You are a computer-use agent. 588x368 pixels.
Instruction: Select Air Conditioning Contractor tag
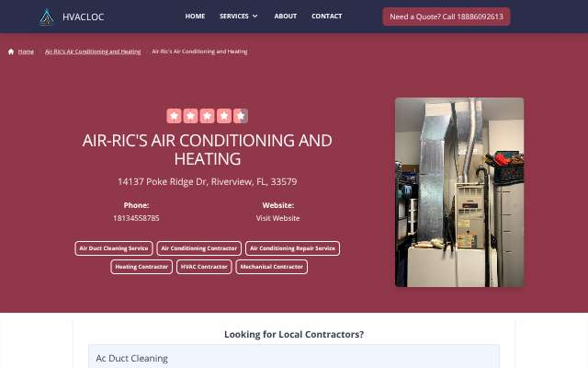(x=198, y=248)
